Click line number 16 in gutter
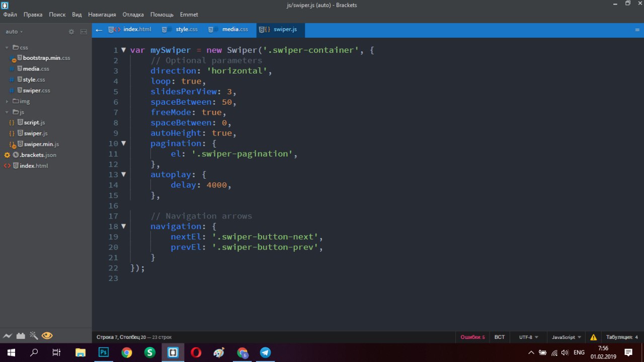 click(113, 205)
